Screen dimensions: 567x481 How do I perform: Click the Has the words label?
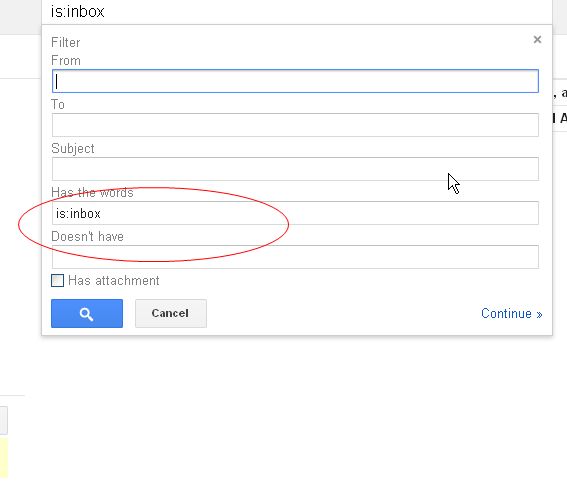pyautogui.click(x=92, y=192)
